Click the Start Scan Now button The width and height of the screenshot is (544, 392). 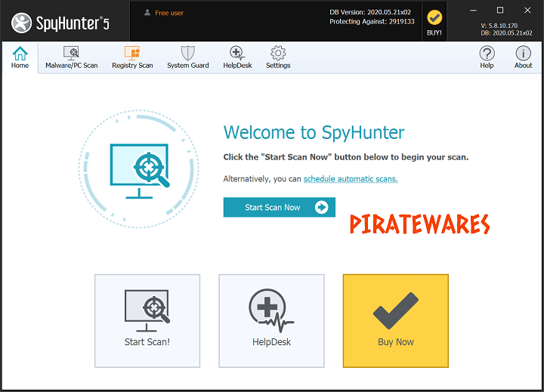(280, 207)
